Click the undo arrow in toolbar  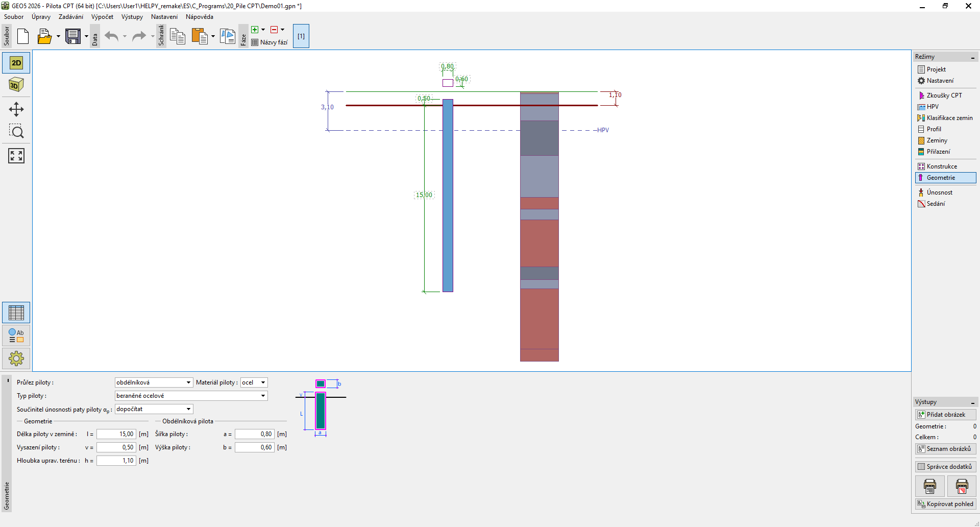[x=111, y=36]
